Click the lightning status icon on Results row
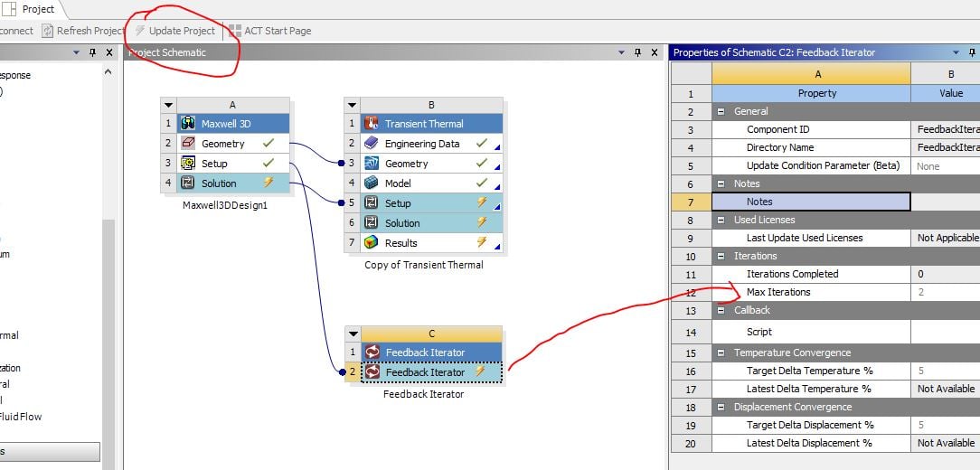 [x=482, y=242]
